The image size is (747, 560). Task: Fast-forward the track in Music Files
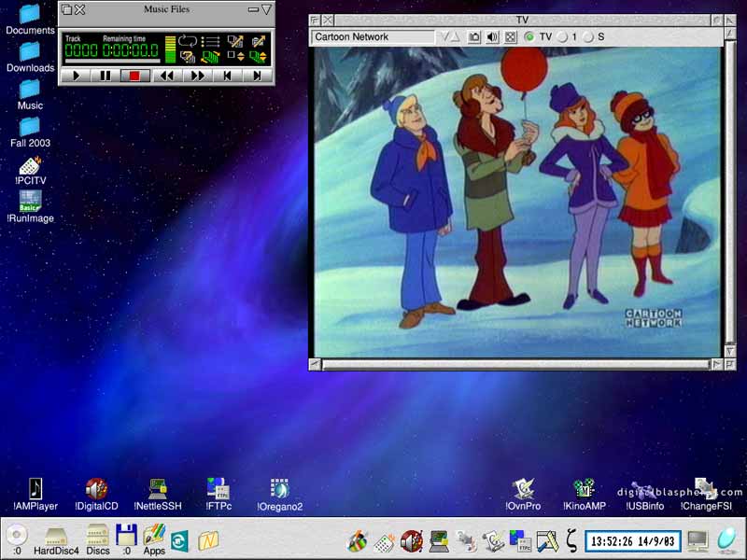tap(197, 76)
